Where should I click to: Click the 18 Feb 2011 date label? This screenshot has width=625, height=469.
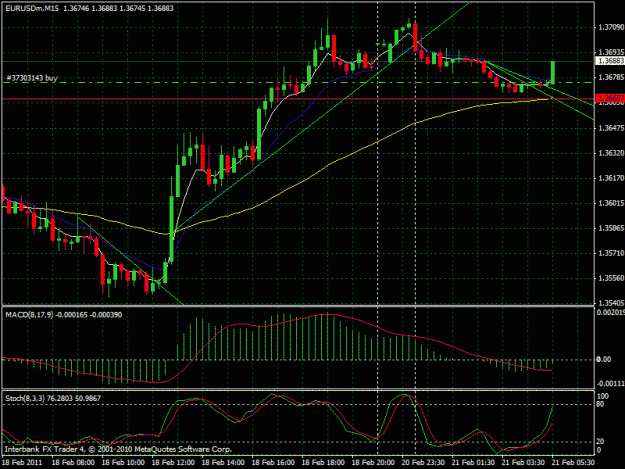pos(22,462)
